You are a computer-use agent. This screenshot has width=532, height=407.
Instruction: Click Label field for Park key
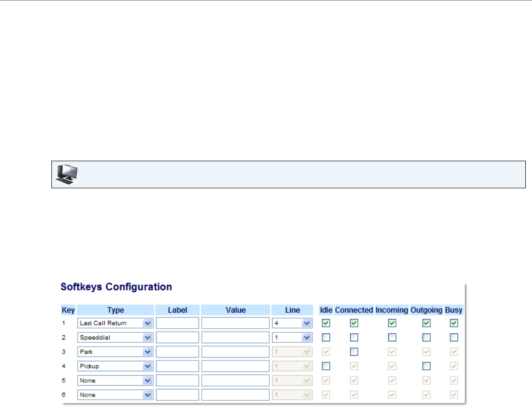click(177, 352)
